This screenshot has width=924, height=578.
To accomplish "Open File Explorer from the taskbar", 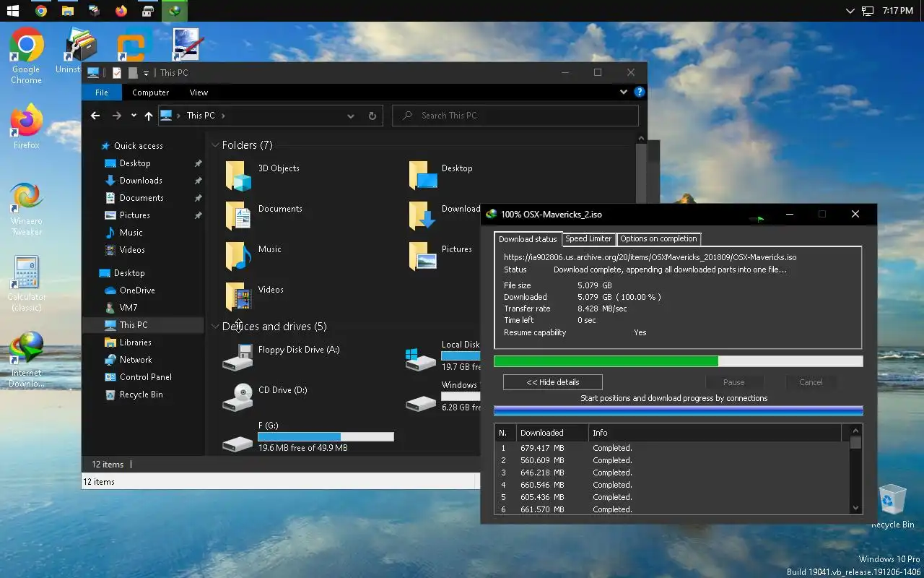I will point(67,11).
